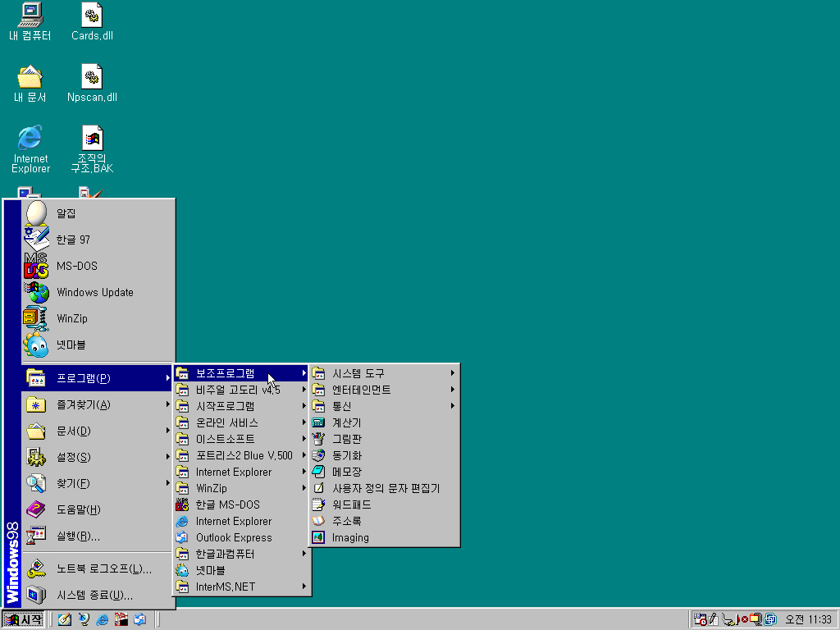Open the 찾기(F) menu item

click(x=98, y=483)
